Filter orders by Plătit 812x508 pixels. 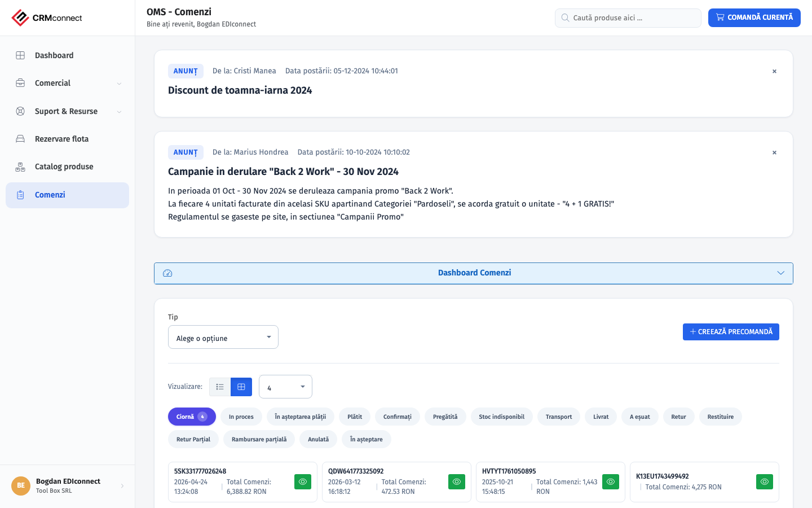[355, 417]
